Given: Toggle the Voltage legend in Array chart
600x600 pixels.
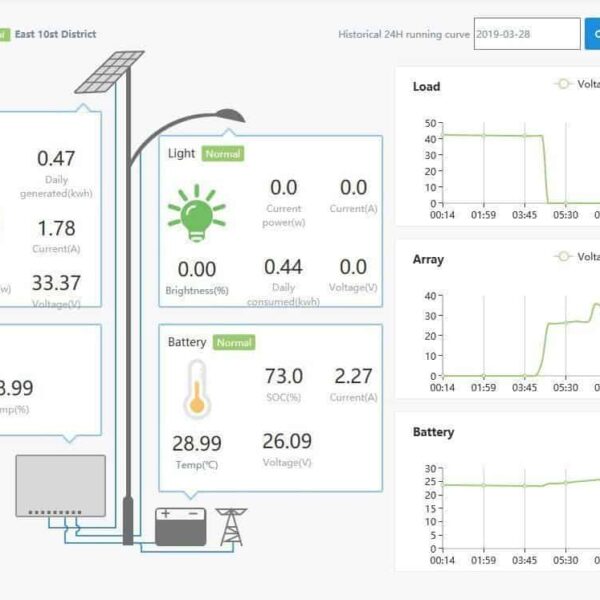Looking at the screenshot, I should click(577, 257).
